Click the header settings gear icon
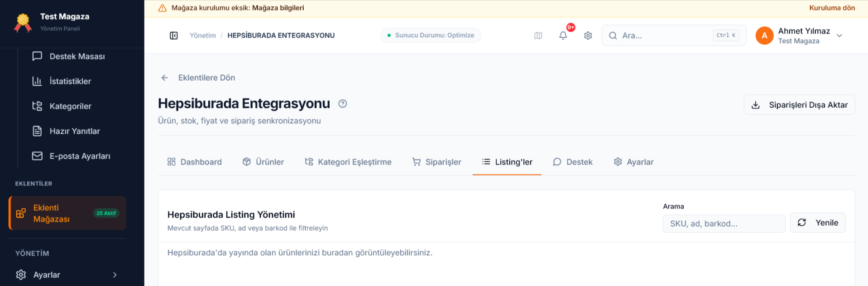The image size is (868, 286). [x=588, y=35]
